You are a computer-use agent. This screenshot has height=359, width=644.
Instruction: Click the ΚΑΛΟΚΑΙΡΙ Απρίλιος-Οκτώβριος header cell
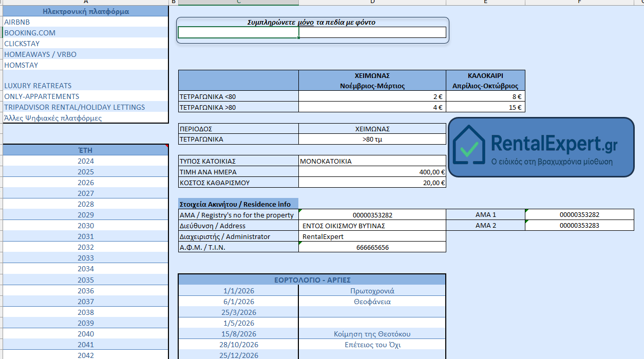click(485, 81)
